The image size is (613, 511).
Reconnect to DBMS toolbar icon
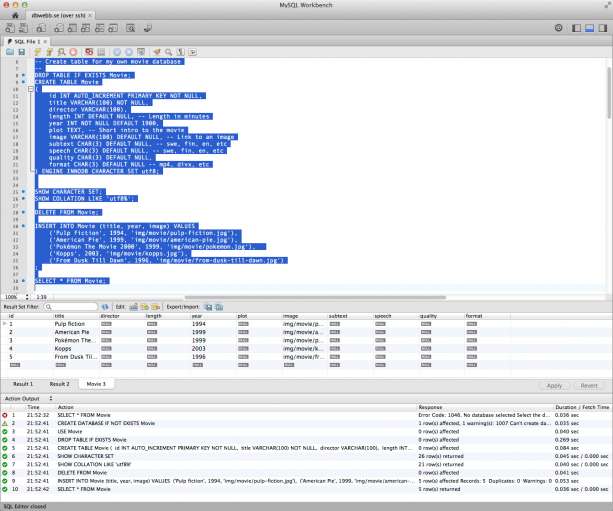[x=148, y=28]
